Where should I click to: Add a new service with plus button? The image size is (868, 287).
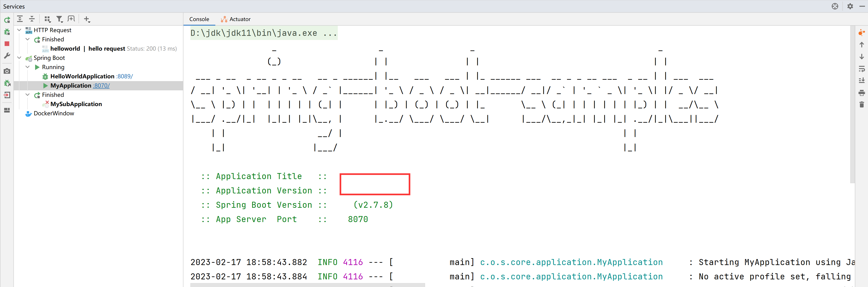87,19
